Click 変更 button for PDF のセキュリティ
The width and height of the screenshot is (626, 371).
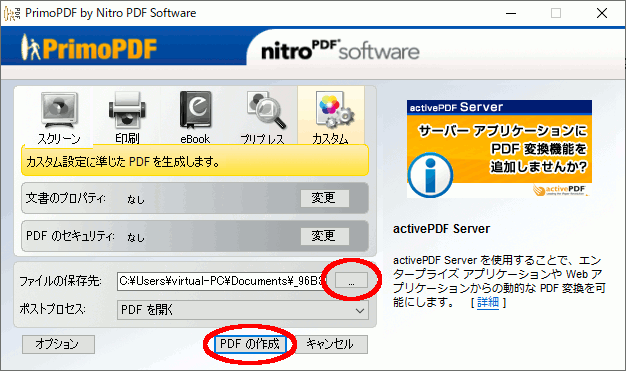point(325,236)
